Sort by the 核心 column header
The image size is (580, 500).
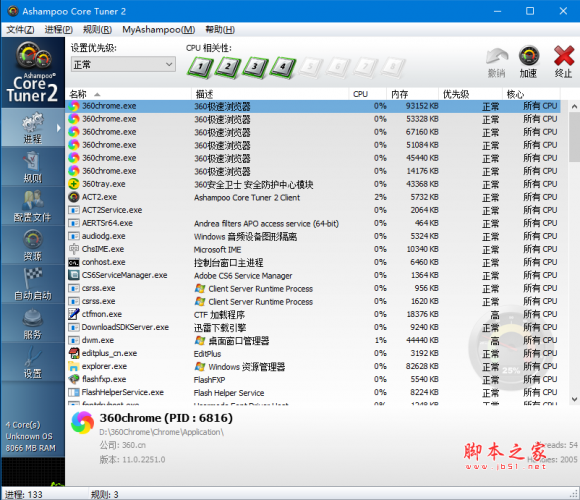pyautogui.click(x=531, y=94)
